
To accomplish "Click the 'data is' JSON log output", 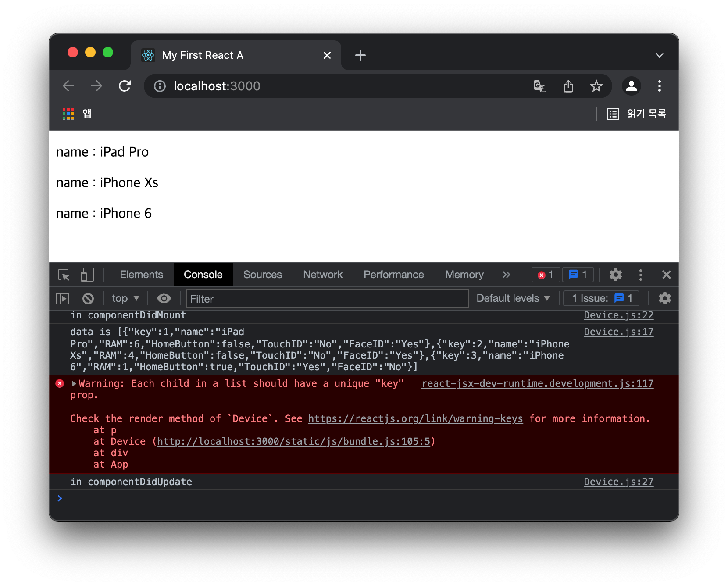I will pyautogui.click(x=320, y=350).
